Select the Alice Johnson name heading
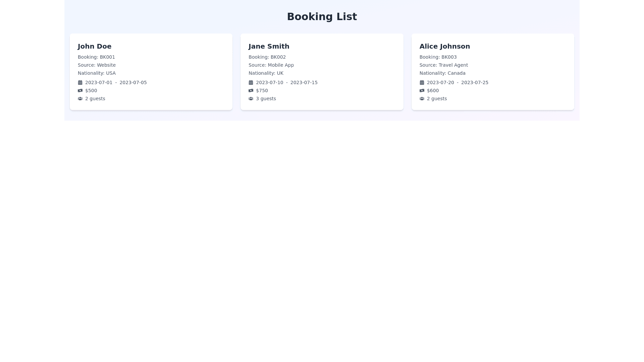The width and height of the screenshot is (644, 362). (x=444, y=46)
